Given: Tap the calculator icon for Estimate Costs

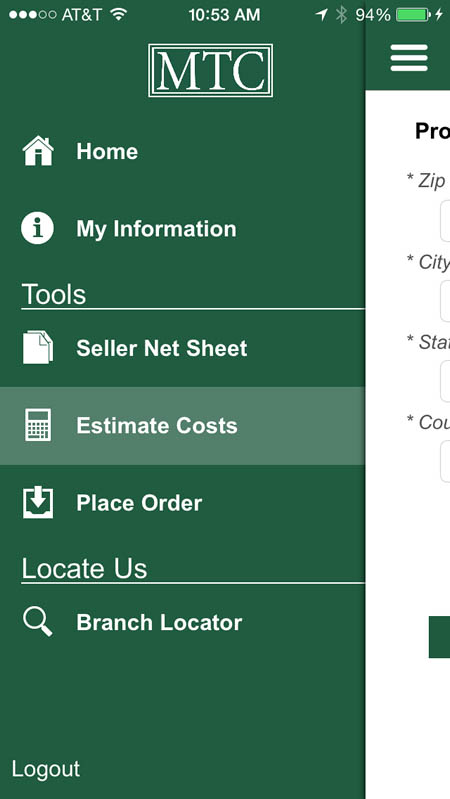Looking at the screenshot, I should click(x=38, y=425).
